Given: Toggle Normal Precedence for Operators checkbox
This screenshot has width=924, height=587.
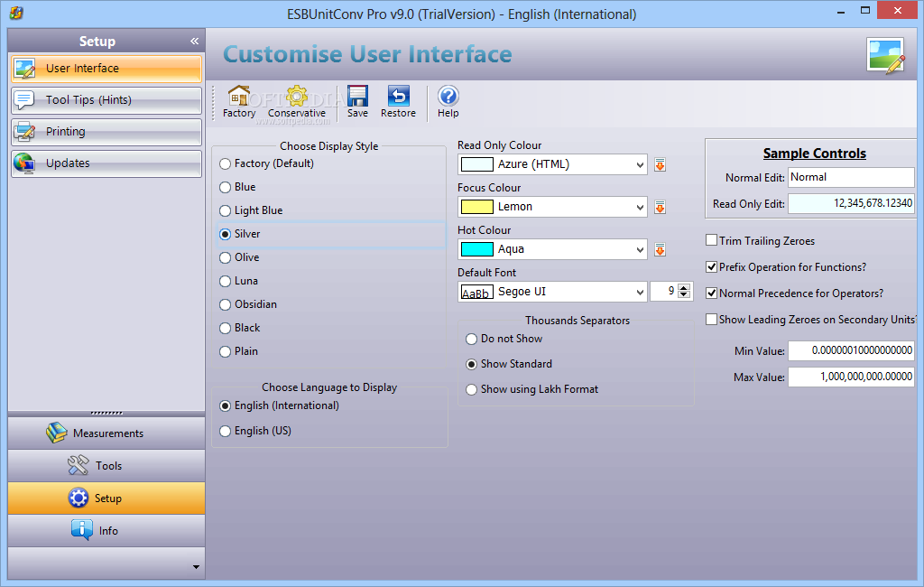Looking at the screenshot, I should [x=711, y=293].
